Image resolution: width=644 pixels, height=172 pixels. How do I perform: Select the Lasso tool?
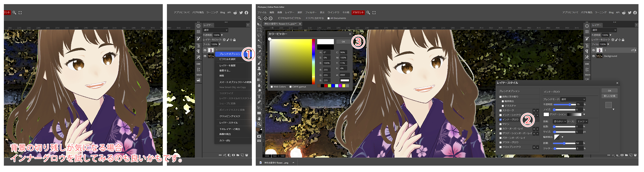click(259, 36)
